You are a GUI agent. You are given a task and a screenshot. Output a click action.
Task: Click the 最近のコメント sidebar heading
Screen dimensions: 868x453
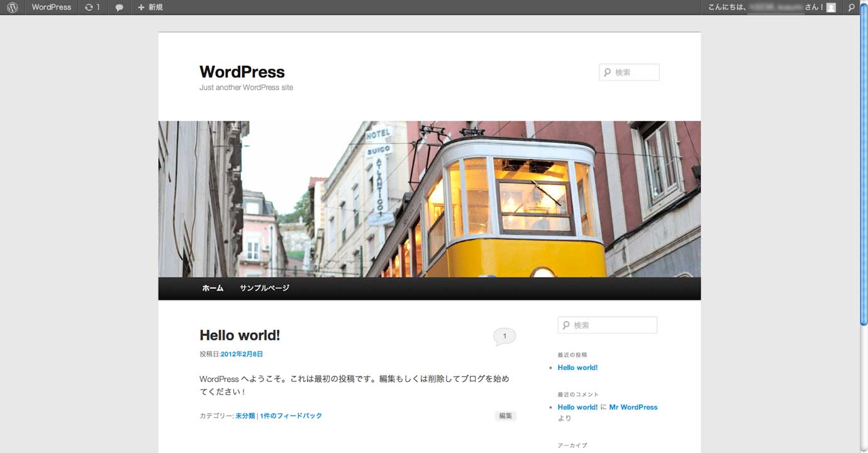point(578,394)
